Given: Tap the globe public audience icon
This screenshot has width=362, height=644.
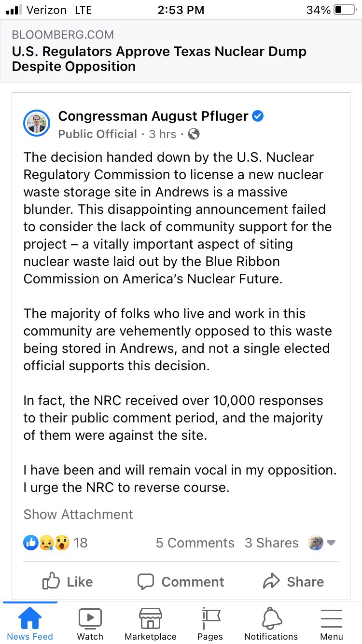Looking at the screenshot, I should tap(194, 134).
